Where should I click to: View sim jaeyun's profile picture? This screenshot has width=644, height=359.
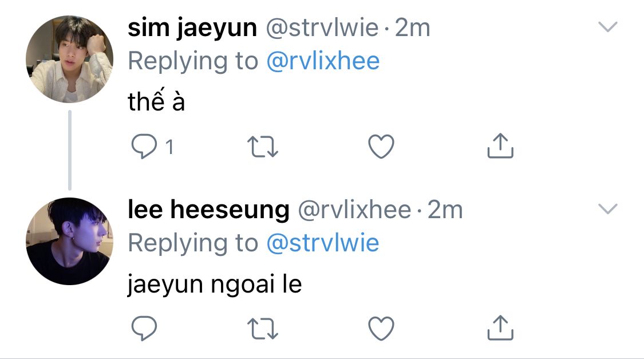pyautogui.click(x=69, y=59)
